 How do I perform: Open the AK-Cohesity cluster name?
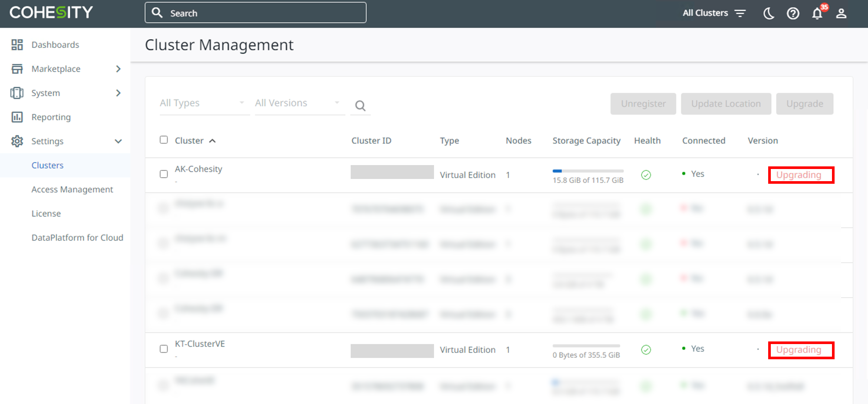[198, 169]
